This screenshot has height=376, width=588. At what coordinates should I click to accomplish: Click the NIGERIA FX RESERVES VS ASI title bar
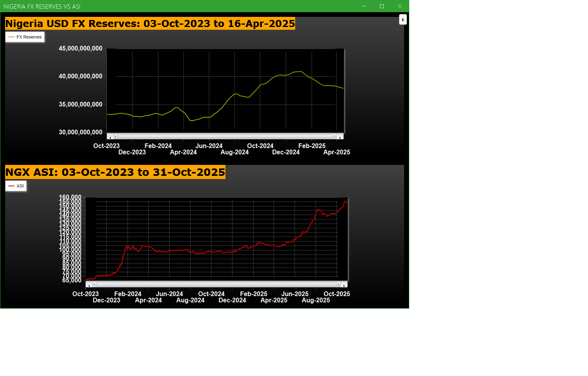click(42, 6)
